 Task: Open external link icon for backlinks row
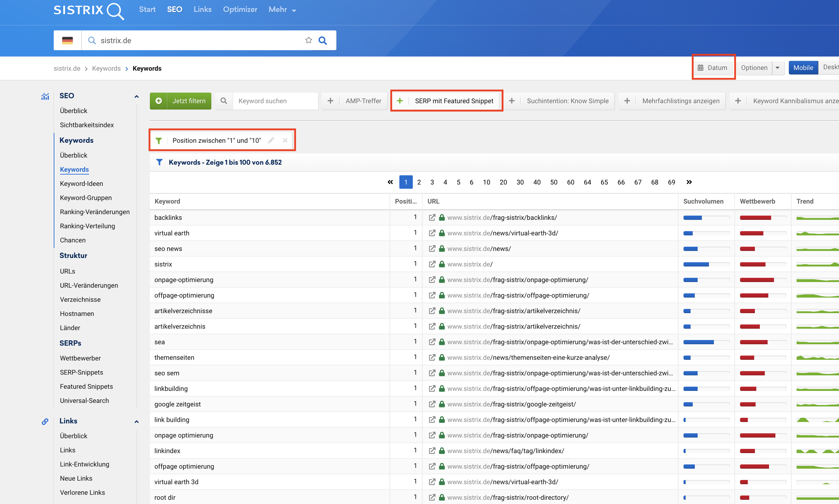(x=432, y=217)
